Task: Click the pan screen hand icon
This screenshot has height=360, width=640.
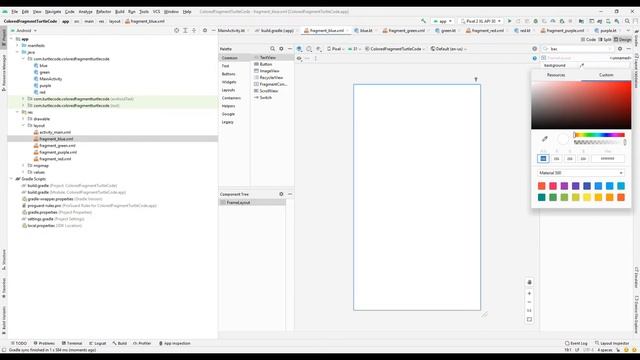Action: pyautogui.click(x=529, y=282)
